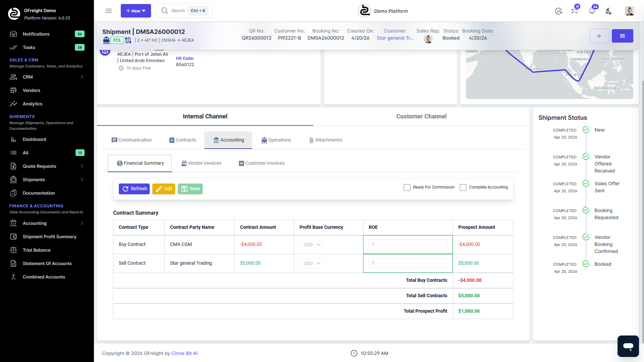
Task: Open the Star general Tr... customer link
Action: [x=395, y=38]
